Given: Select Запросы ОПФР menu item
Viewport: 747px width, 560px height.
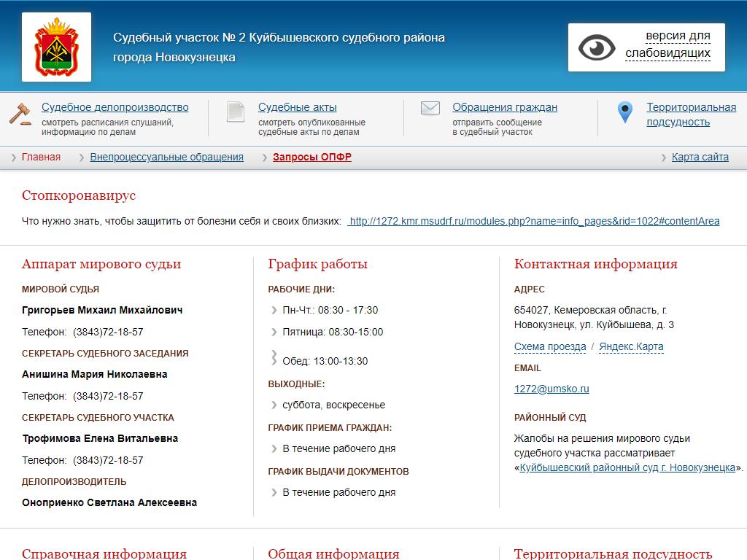Looking at the screenshot, I should 312,157.
